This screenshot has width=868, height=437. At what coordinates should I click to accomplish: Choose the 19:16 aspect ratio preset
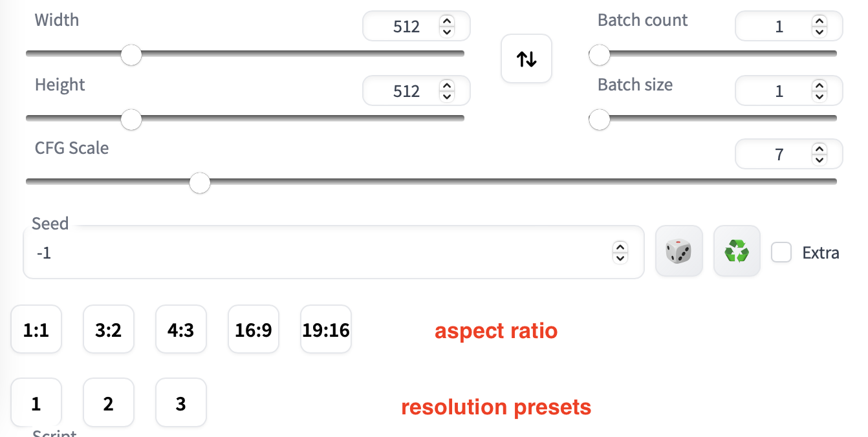[x=325, y=329]
